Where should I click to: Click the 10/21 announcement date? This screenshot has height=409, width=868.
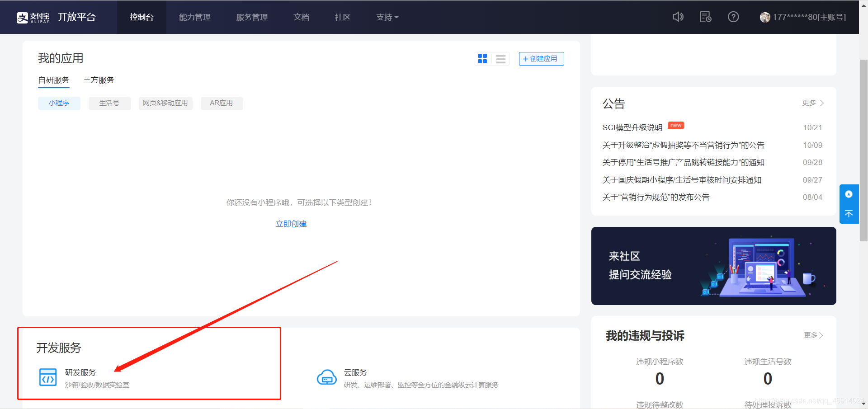[812, 127]
